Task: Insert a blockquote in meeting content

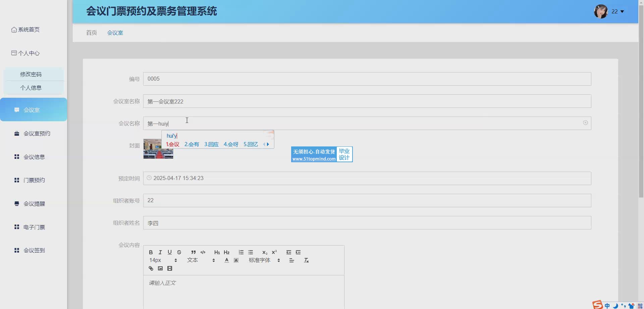Action: tap(193, 252)
